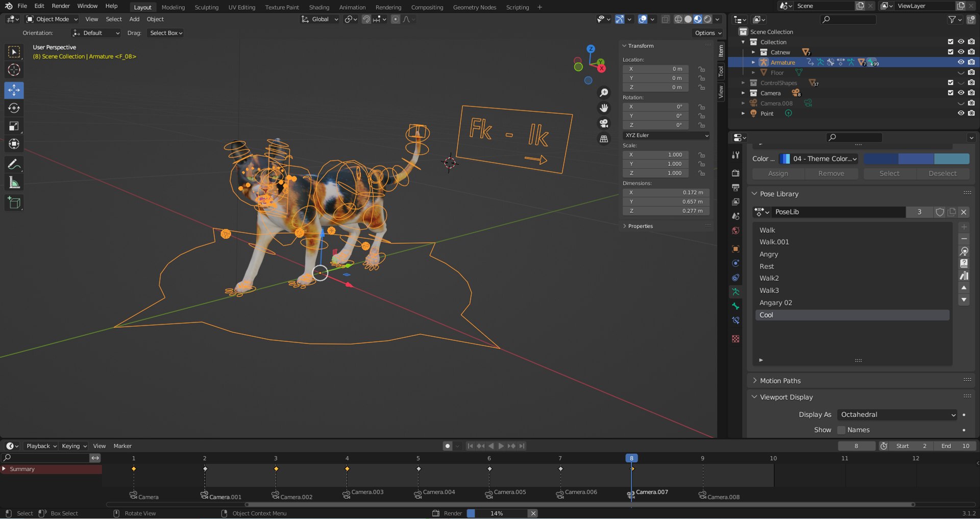Screen dimensions: 980x519
Task: Click the render progress bar
Action: coord(497,513)
